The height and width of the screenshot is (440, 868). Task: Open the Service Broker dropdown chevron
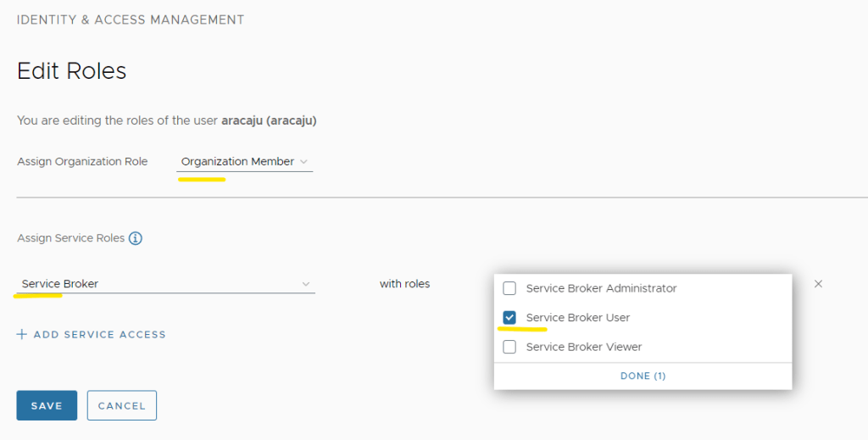click(306, 284)
